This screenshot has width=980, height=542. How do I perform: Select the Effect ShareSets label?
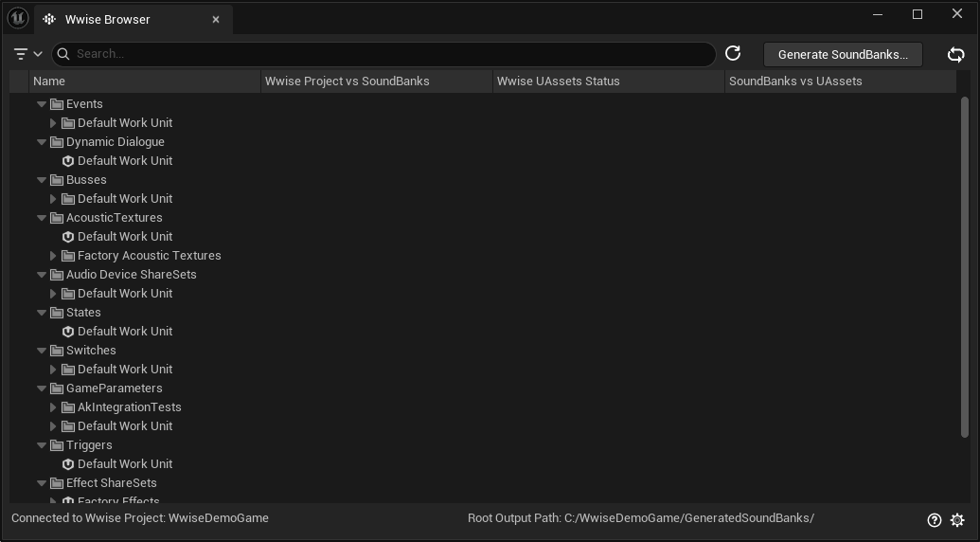[x=111, y=483]
